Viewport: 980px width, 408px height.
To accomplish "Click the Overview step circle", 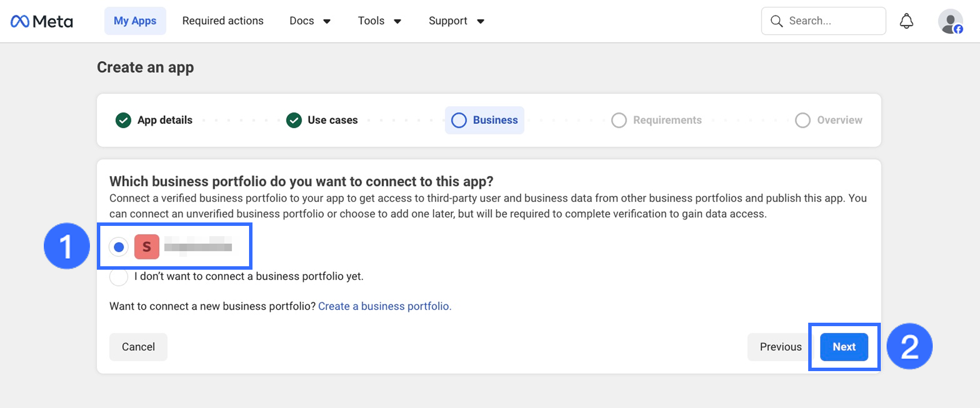I will point(803,120).
